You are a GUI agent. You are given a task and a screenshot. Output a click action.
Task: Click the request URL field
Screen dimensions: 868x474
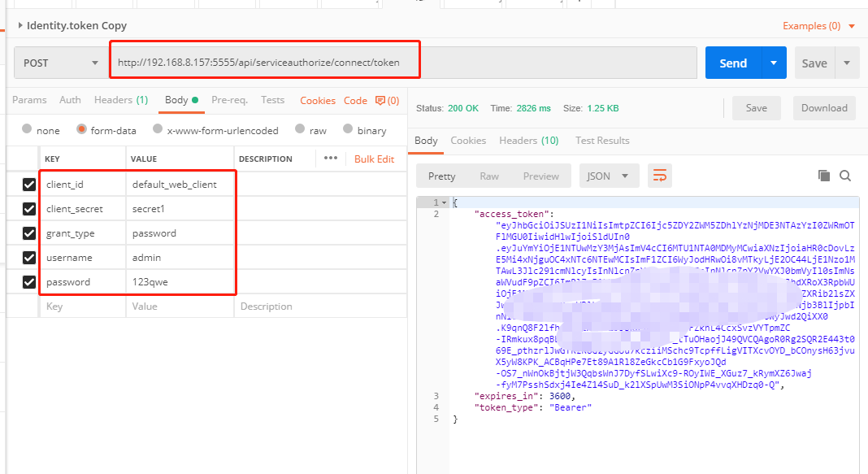coord(404,63)
